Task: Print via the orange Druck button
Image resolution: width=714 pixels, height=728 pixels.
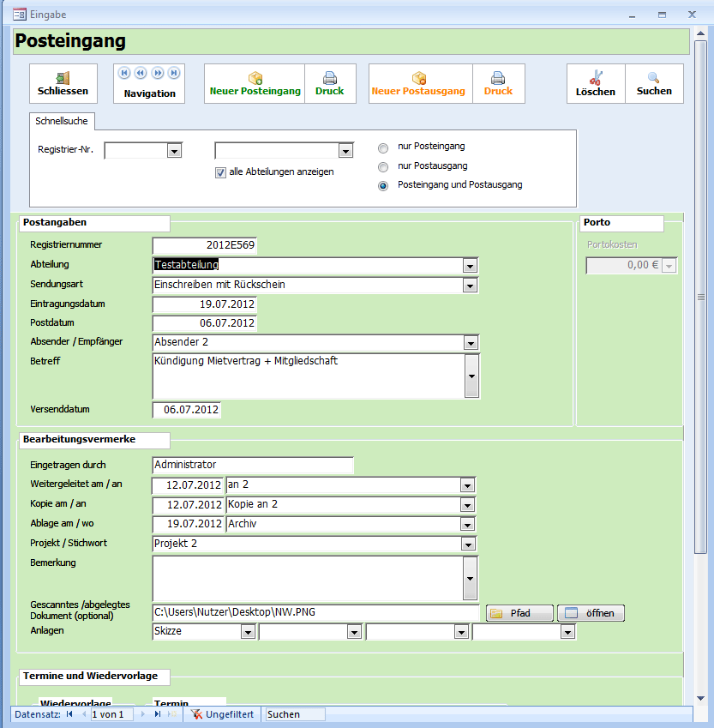Action: point(499,83)
